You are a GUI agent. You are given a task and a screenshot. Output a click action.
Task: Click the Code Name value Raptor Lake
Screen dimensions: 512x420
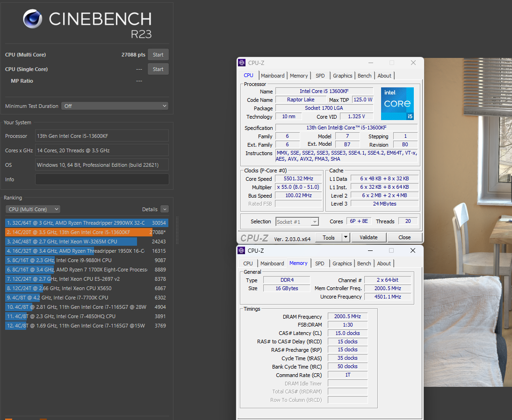(x=301, y=100)
